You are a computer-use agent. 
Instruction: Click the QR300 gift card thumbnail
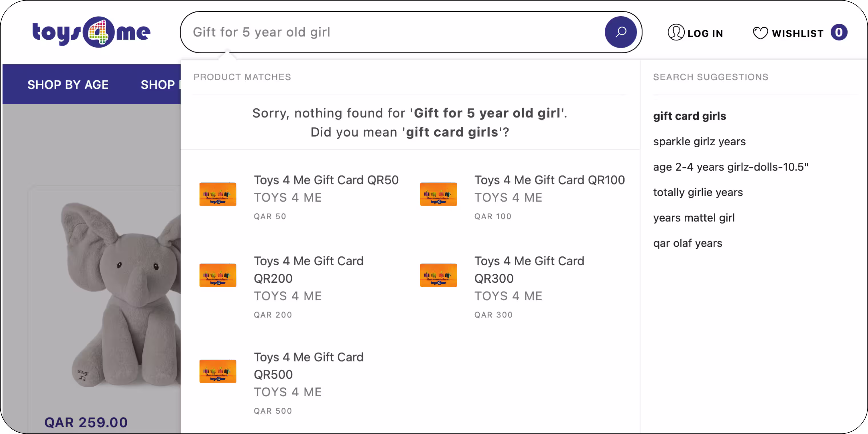(438, 275)
